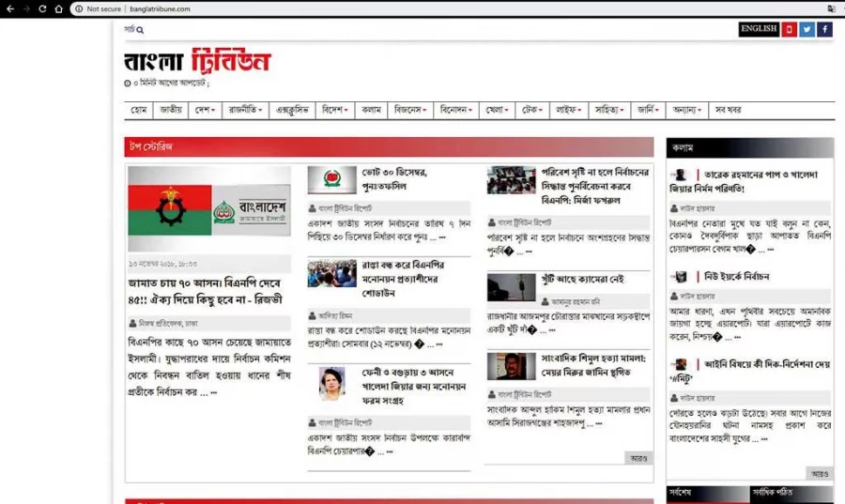
Task: Click আরও button in কলাম sidebar
Action: tap(819, 473)
